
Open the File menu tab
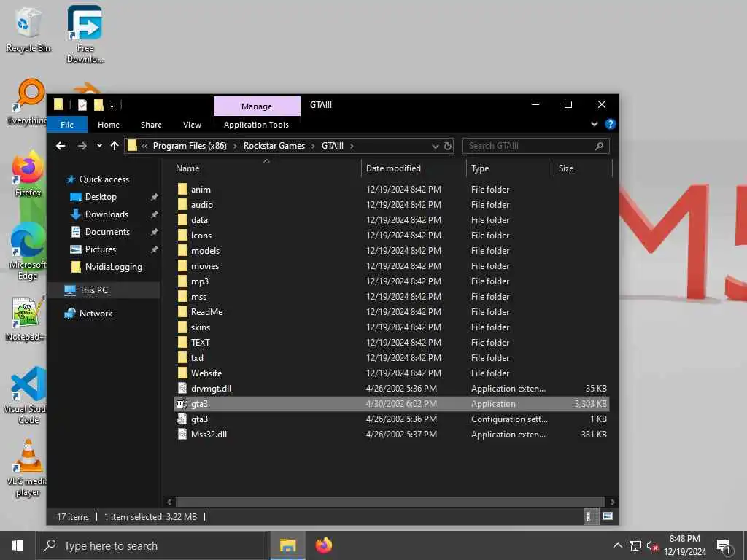(x=67, y=125)
